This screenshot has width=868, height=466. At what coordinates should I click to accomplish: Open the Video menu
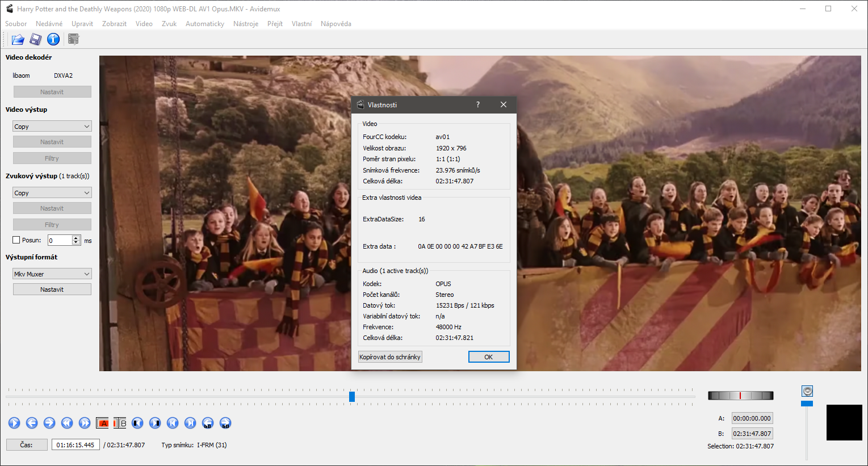144,23
